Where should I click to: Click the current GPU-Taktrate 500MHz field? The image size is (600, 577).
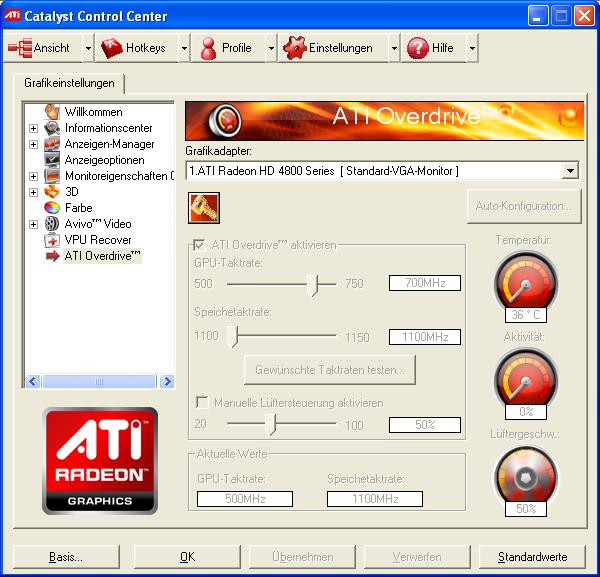(245, 499)
